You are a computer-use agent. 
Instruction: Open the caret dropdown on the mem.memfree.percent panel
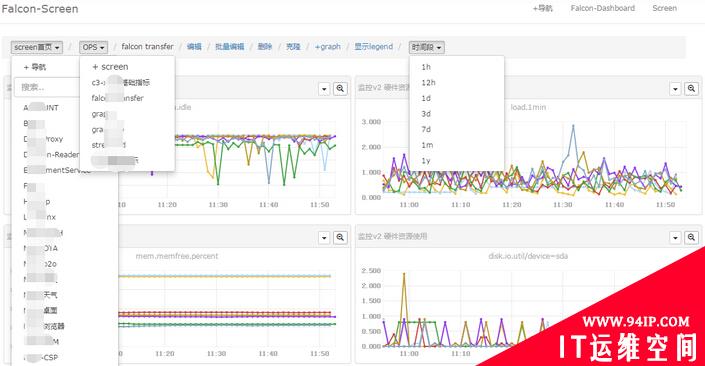(324, 237)
